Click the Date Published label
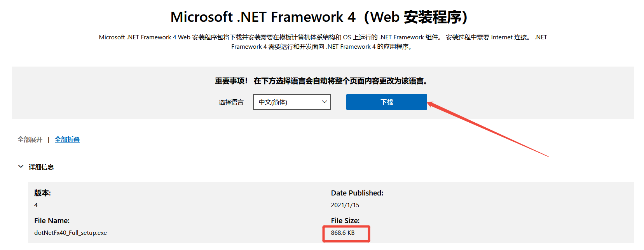 pyautogui.click(x=357, y=193)
